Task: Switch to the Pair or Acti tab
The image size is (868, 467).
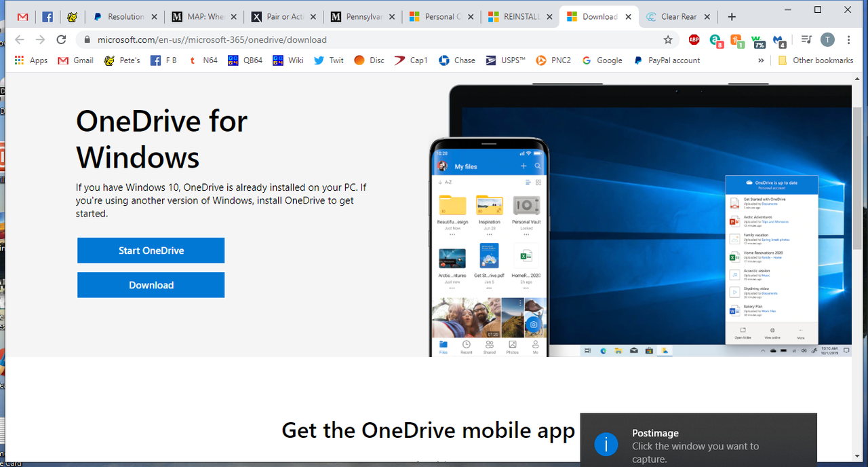Action: pyautogui.click(x=283, y=17)
